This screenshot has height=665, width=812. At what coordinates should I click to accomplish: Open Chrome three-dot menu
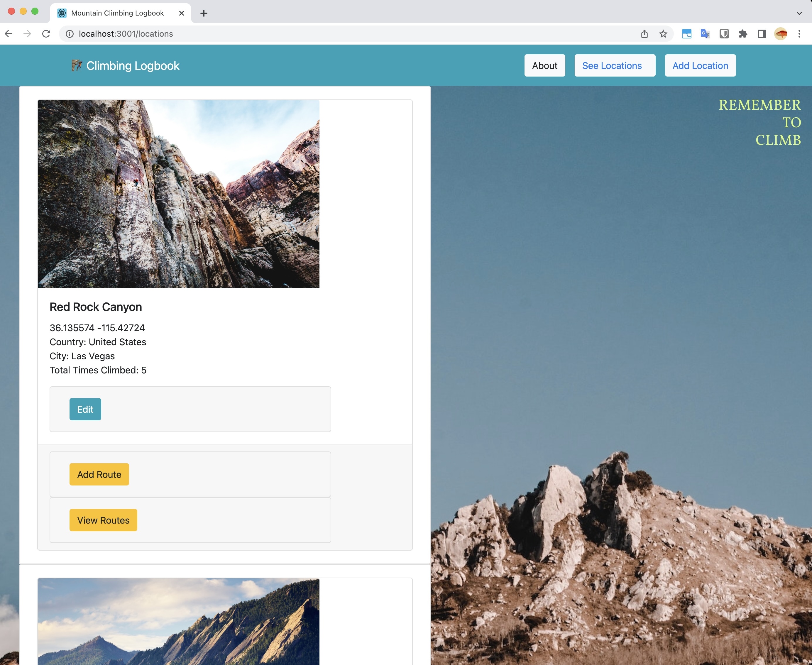click(799, 34)
